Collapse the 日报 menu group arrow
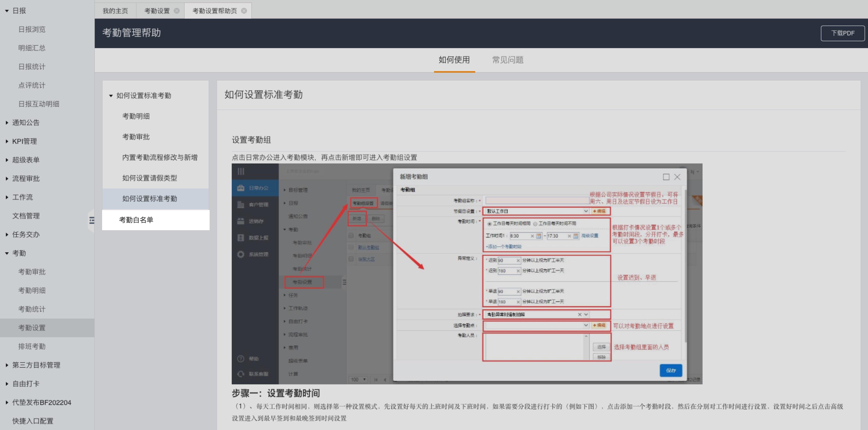Image resolution: width=868 pixels, height=430 pixels. pyautogui.click(x=7, y=11)
